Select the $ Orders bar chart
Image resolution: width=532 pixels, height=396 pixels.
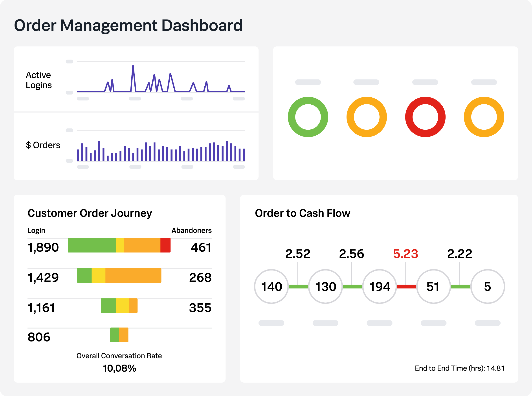161,151
